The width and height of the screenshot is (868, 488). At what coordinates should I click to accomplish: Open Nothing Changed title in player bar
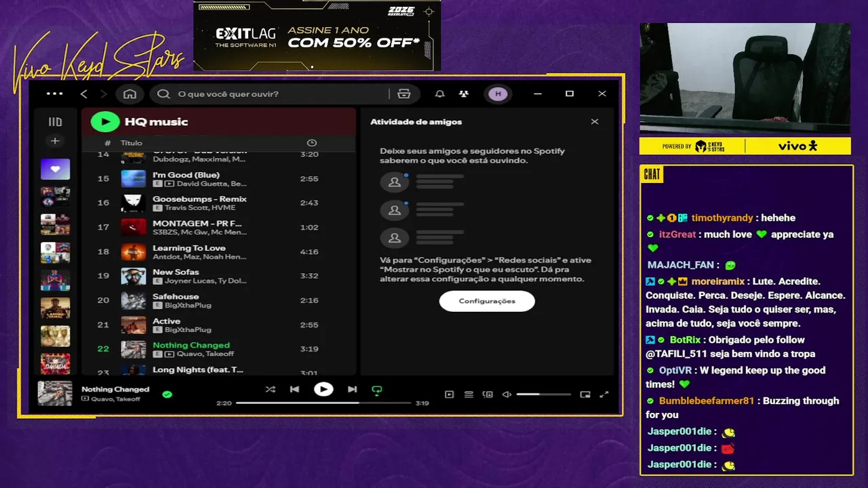[115, 389]
